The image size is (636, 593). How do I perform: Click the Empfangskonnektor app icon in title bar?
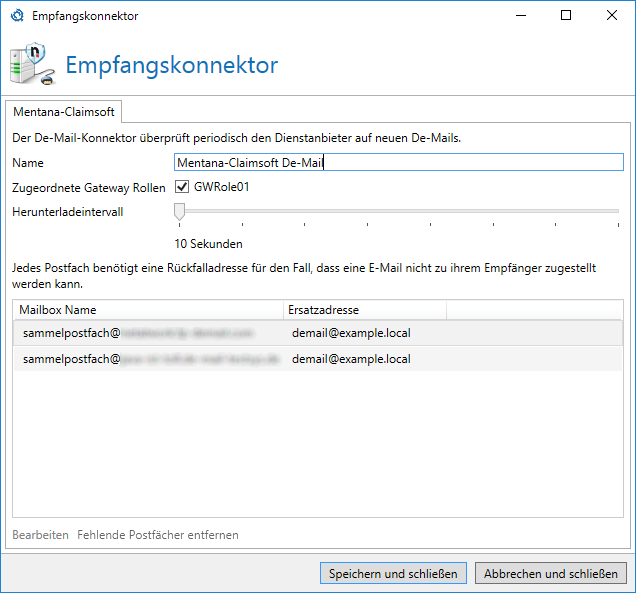[17, 16]
